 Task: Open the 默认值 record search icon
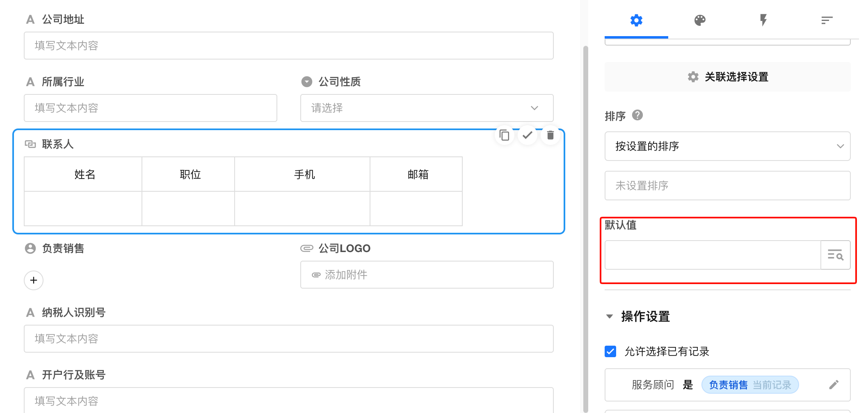tap(835, 255)
